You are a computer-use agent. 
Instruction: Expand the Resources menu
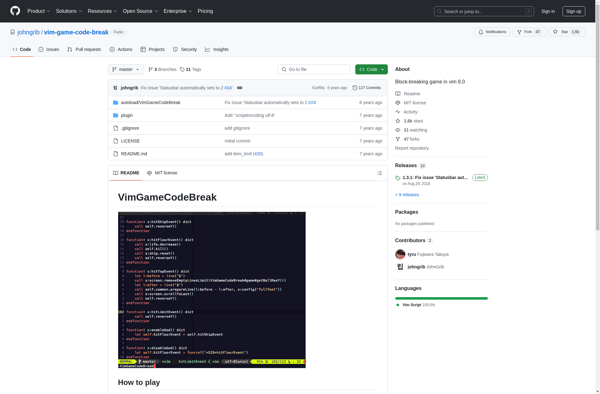(102, 11)
